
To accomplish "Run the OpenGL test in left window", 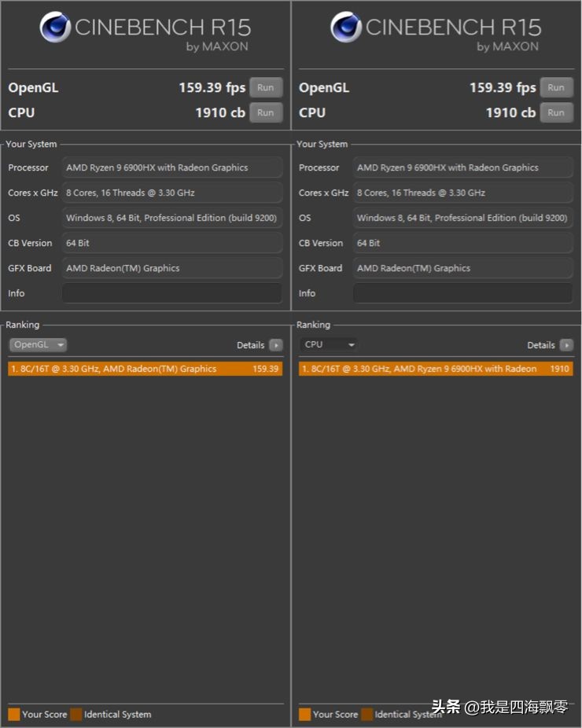I will pyautogui.click(x=266, y=87).
